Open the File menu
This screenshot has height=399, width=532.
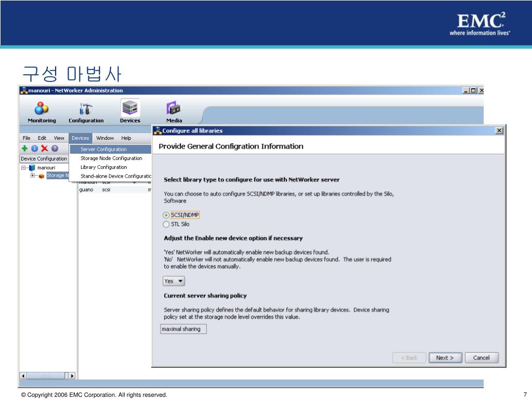26,138
